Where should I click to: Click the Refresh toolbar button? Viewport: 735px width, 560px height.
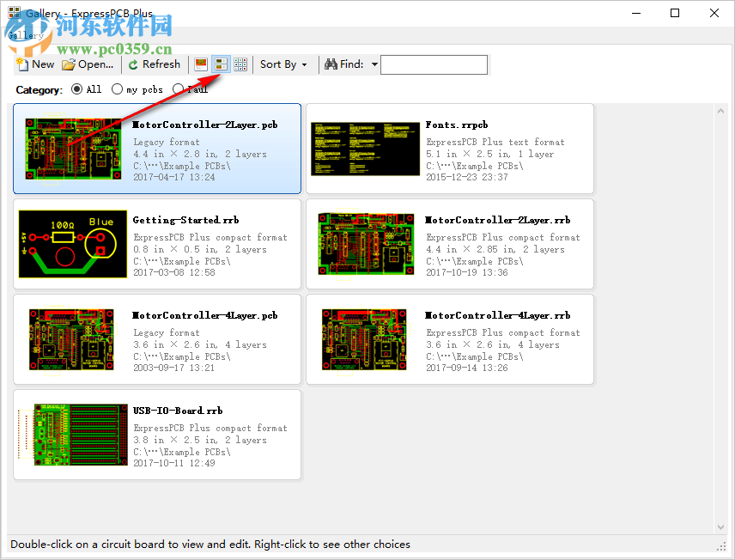click(x=154, y=64)
